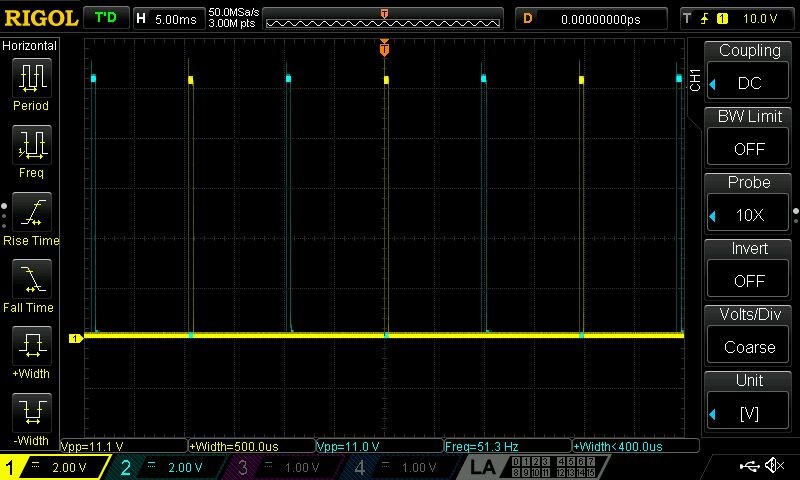Image resolution: width=800 pixels, height=480 pixels.
Task: Select the Freq measurement icon
Action: pos(32,144)
